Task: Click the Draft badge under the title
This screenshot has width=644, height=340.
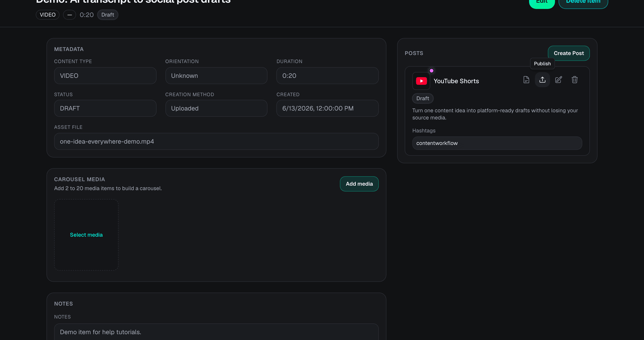Action: coord(108,15)
